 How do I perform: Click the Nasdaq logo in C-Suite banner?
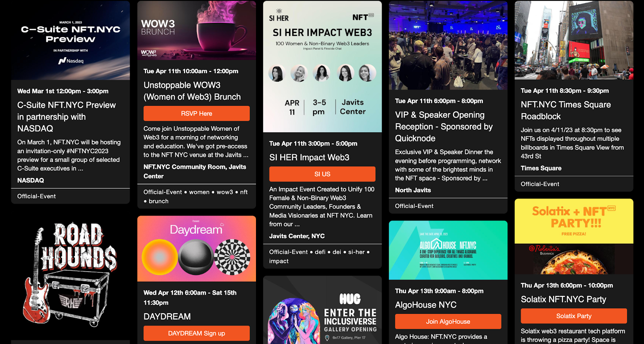click(x=71, y=61)
